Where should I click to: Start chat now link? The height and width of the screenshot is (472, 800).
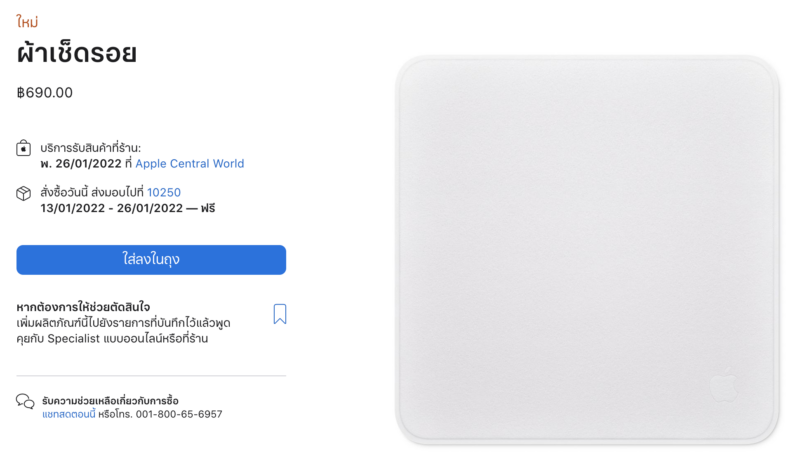pos(68,414)
